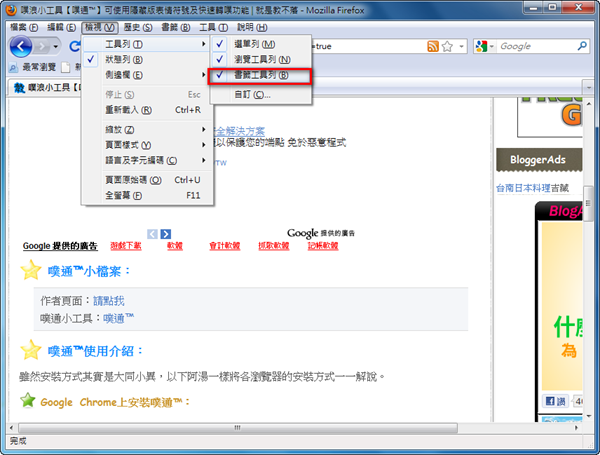Viewport: 600px width, 455px height.
Task: Click the yellow star beside 噗通使用介紹
Action: [31, 350]
